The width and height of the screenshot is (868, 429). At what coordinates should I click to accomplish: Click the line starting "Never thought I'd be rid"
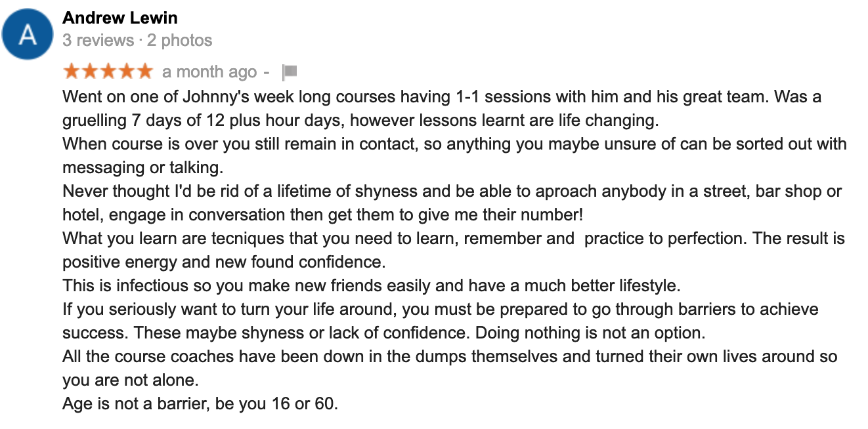pyautogui.click(x=452, y=192)
